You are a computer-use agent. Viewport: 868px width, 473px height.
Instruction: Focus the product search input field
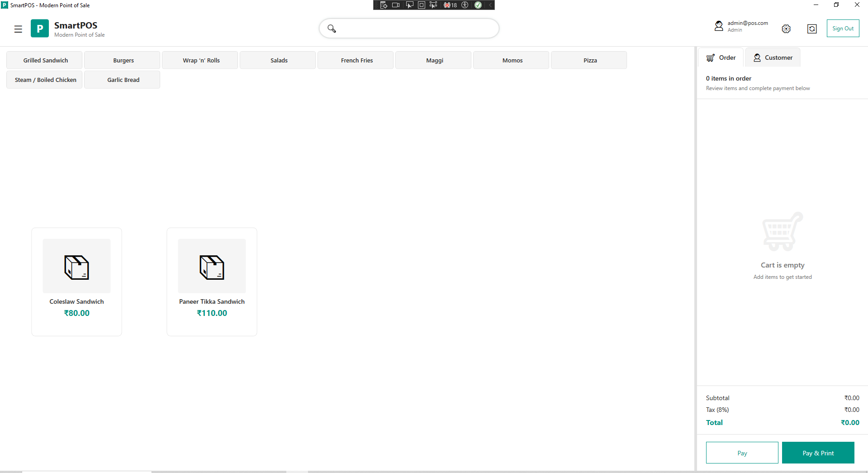(x=416, y=29)
